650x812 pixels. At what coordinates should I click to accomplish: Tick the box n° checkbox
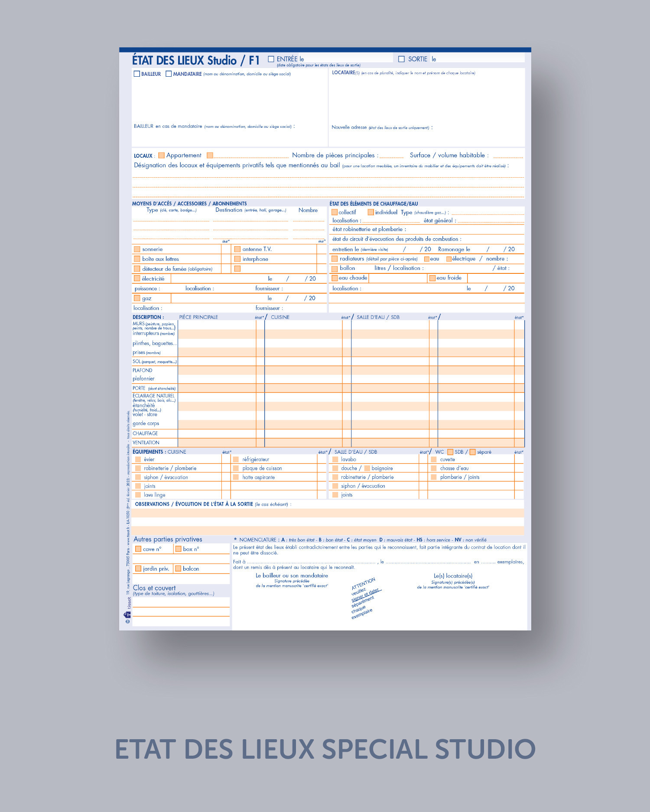[178, 549]
